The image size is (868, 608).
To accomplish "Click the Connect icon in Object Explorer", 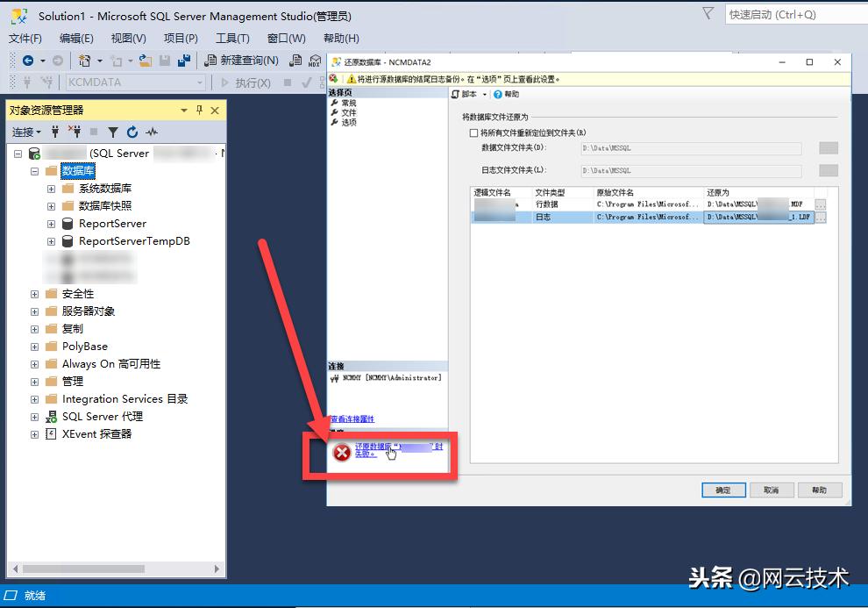I will (54, 130).
